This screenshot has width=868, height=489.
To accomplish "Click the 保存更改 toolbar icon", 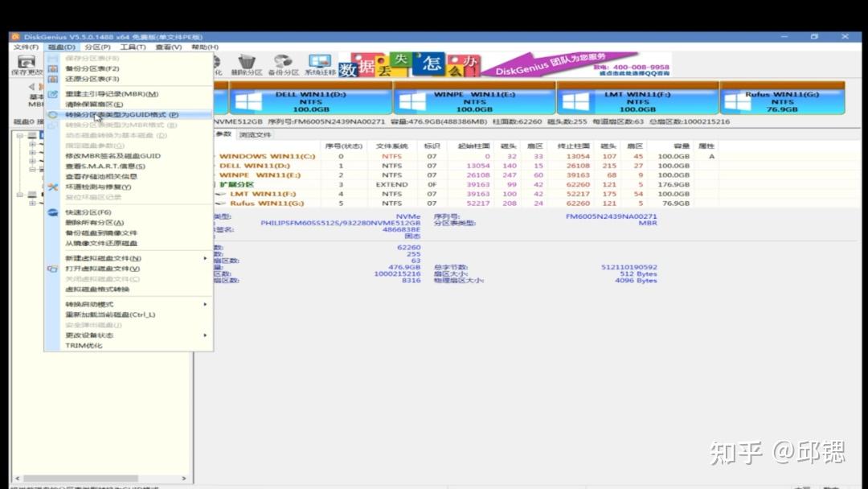I will tap(26, 65).
